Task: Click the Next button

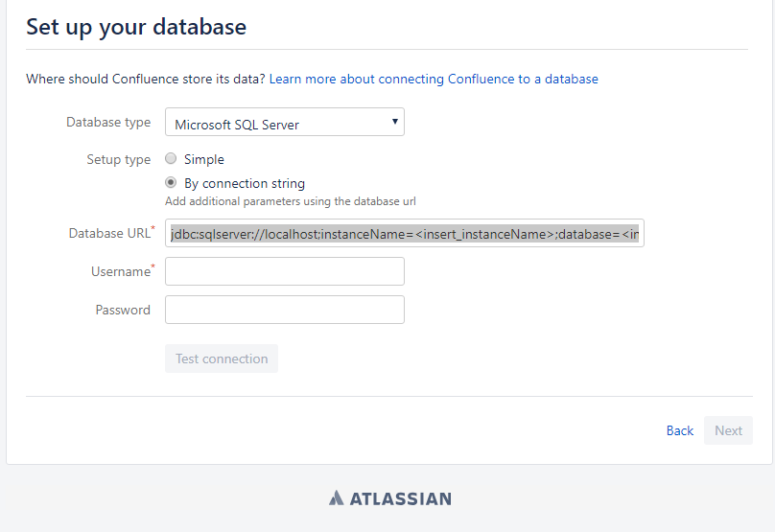Action: tap(728, 430)
